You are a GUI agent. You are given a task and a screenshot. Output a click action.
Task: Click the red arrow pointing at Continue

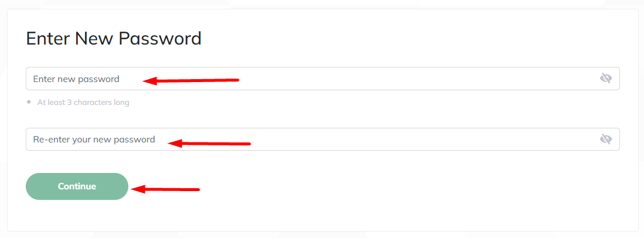coord(165,189)
